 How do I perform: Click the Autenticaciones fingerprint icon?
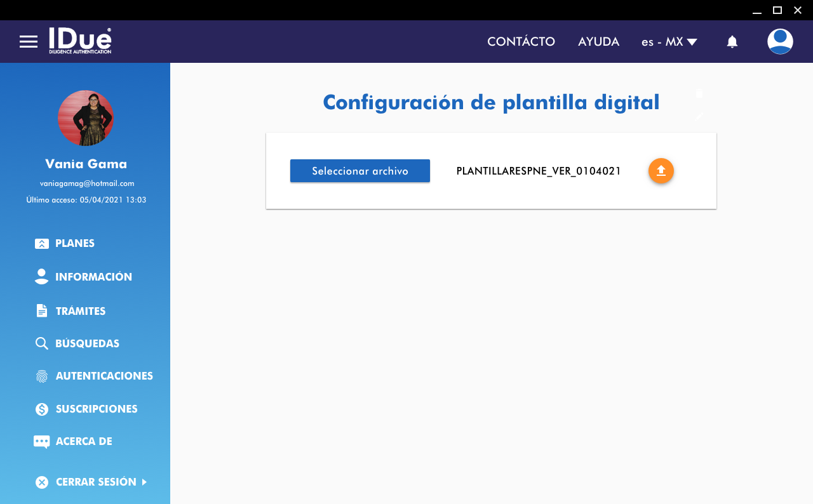click(x=42, y=376)
